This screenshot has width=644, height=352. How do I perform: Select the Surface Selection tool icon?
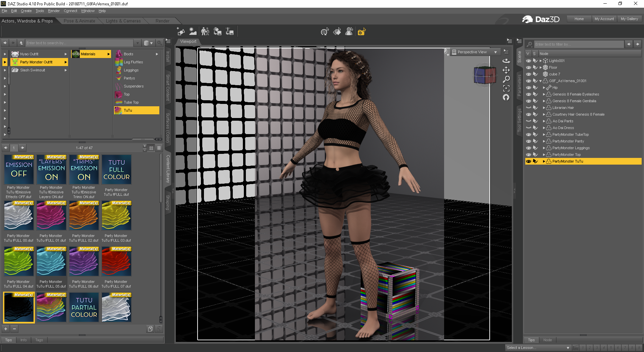tap(337, 32)
